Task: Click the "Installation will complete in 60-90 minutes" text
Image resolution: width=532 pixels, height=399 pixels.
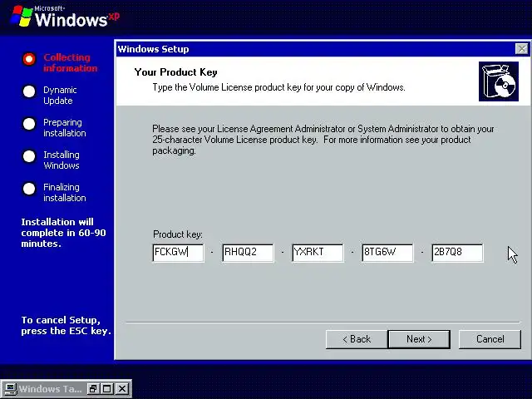Action: pyautogui.click(x=63, y=233)
